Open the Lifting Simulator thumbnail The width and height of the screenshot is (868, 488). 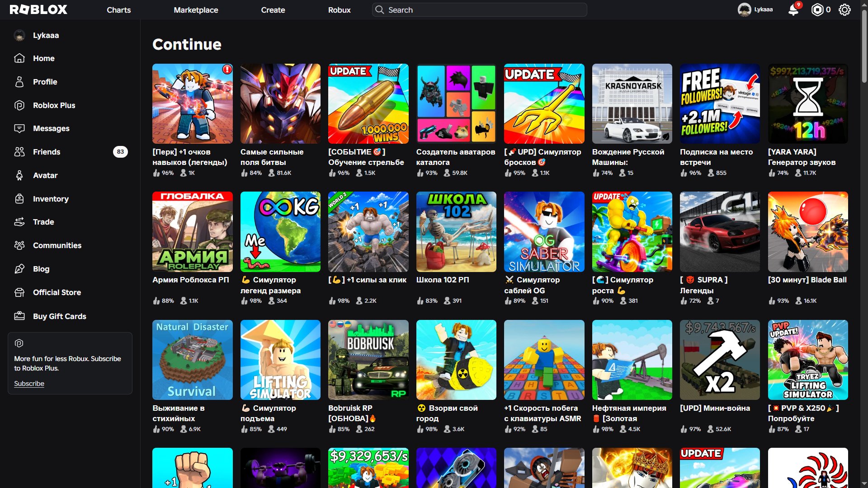pos(280,360)
